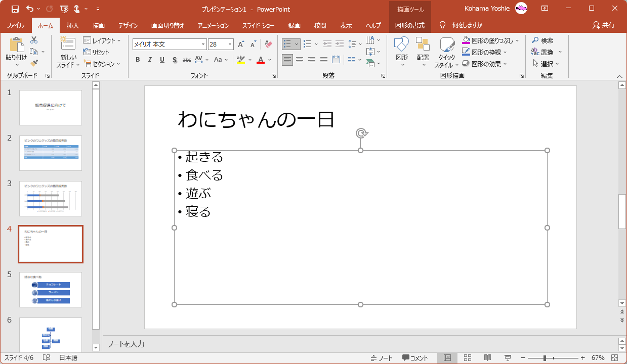Open the font name dropdown メイリオ 本文
627x364 pixels.
pos(203,44)
